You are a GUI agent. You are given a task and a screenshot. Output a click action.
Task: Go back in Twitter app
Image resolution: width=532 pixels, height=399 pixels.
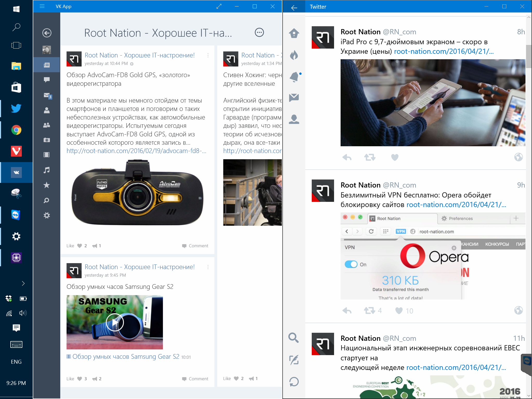pyautogui.click(x=294, y=7)
